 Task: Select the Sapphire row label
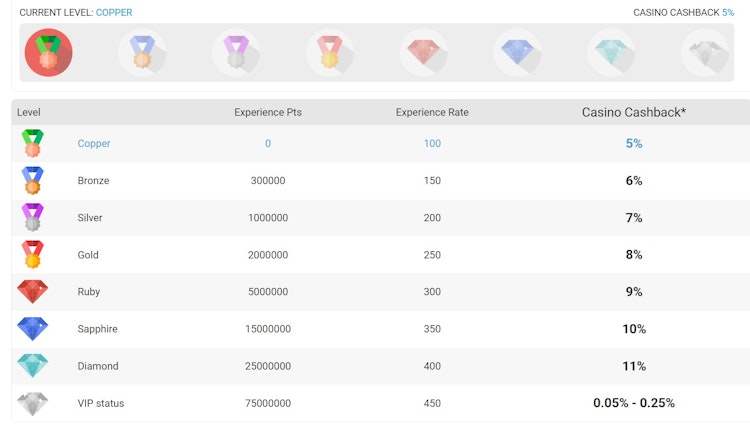(x=97, y=329)
